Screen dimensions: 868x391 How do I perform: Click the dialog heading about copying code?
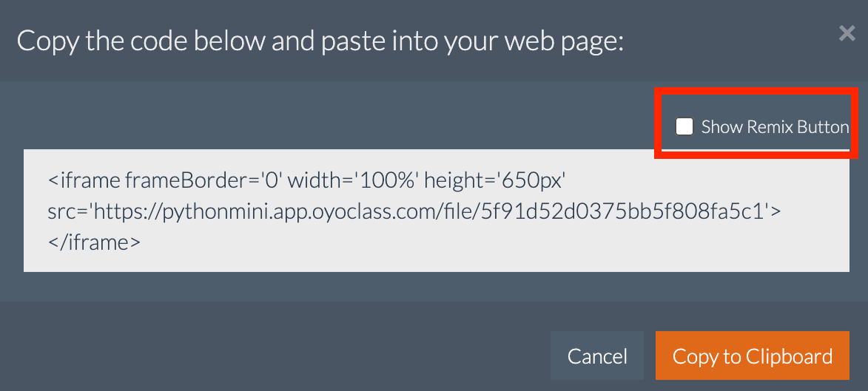click(320, 41)
